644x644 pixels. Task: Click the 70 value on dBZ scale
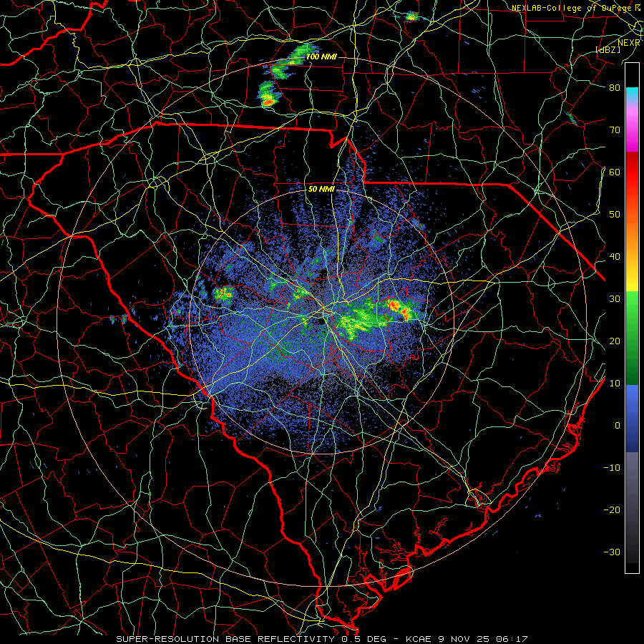(x=615, y=130)
